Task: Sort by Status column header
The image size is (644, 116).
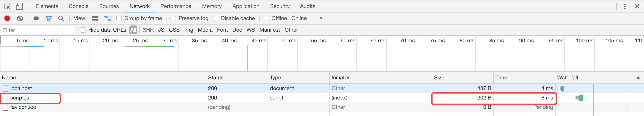Action: (x=237, y=78)
